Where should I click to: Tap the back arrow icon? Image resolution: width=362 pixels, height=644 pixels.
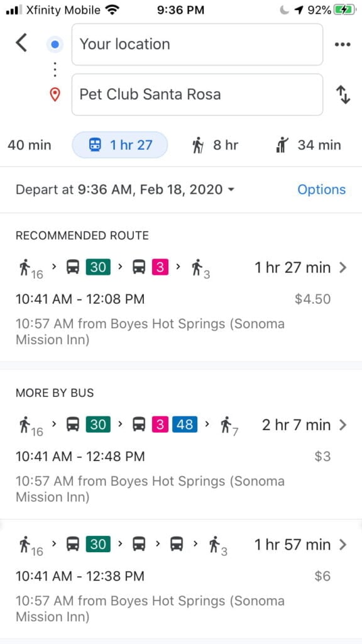(x=21, y=43)
